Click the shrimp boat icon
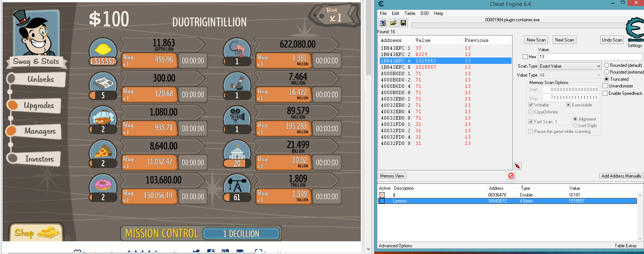644x254 pixels. pyautogui.click(x=237, y=49)
